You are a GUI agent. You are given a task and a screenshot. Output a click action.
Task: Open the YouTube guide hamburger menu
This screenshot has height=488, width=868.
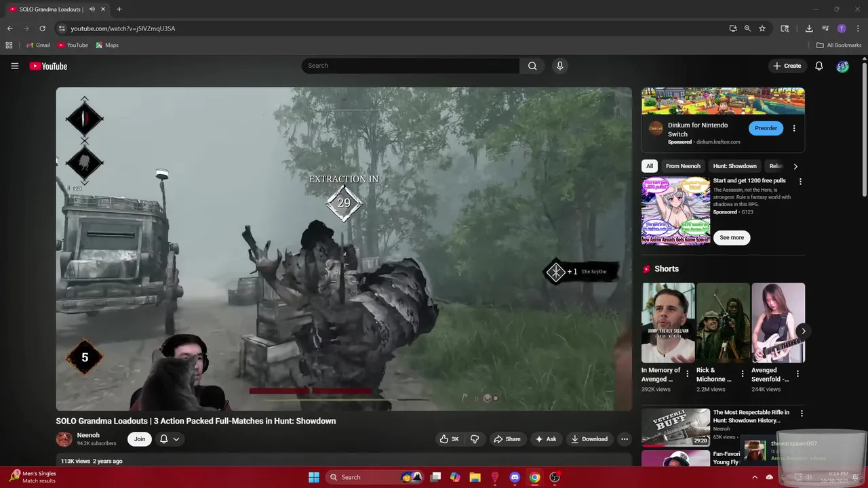tap(14, 66)
